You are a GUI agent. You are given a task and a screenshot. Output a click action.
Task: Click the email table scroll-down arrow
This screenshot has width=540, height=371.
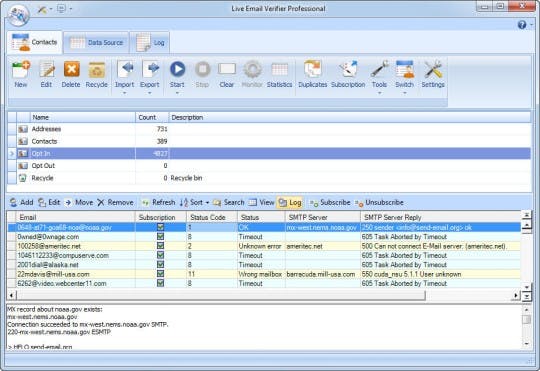click(526, 287)
